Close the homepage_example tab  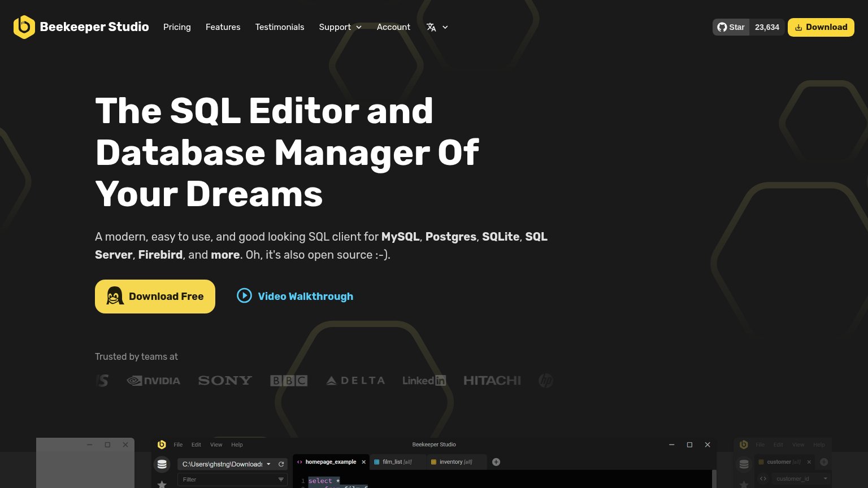(x=363, y=462)
